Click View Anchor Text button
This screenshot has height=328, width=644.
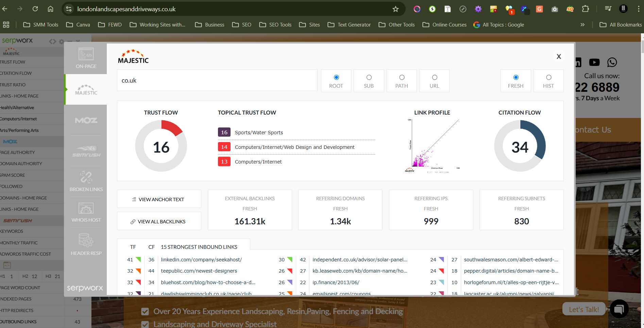point(159,199)
